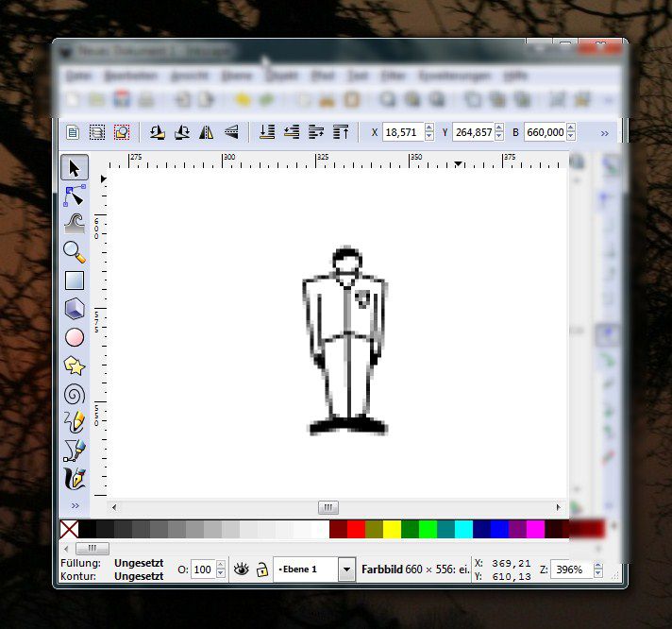Click the Füllung Ungesetzt indicator
Screen dimensions: 672x629
click(x=139, y=563)
